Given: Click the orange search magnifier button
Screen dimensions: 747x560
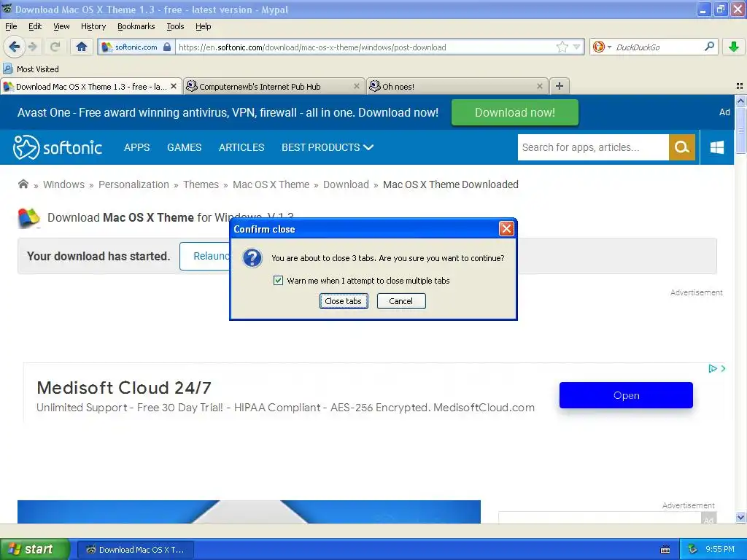Looking at the screenshot, I should [x=682, y=147].
